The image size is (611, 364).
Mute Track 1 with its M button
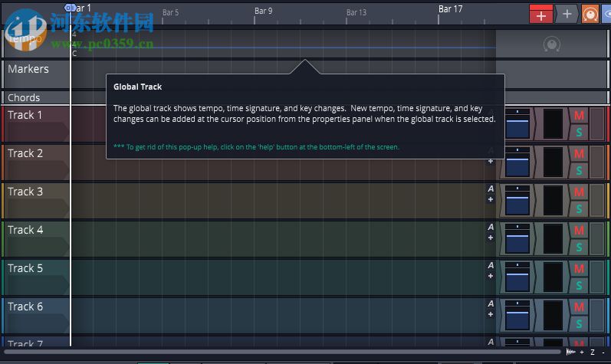pos(579,116)
